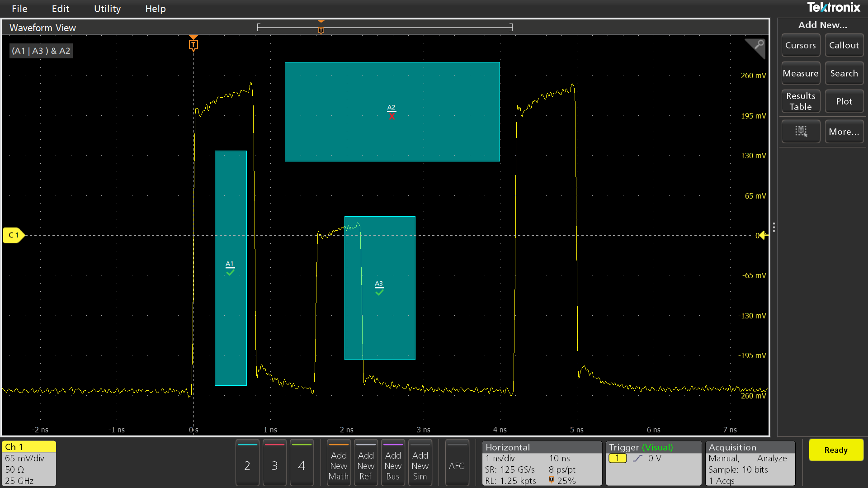Click the yellow Ready button
868x488 pixels.
[836, 450]
